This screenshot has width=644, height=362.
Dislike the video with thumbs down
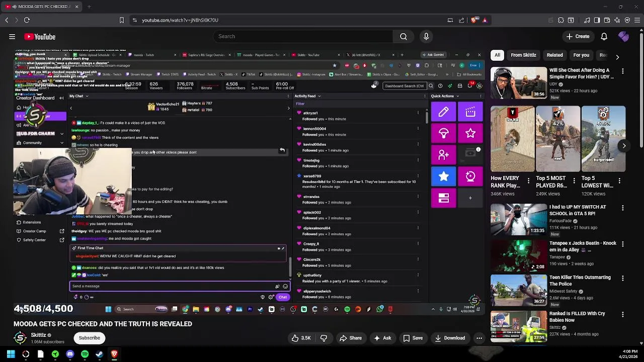pos(324,338)
